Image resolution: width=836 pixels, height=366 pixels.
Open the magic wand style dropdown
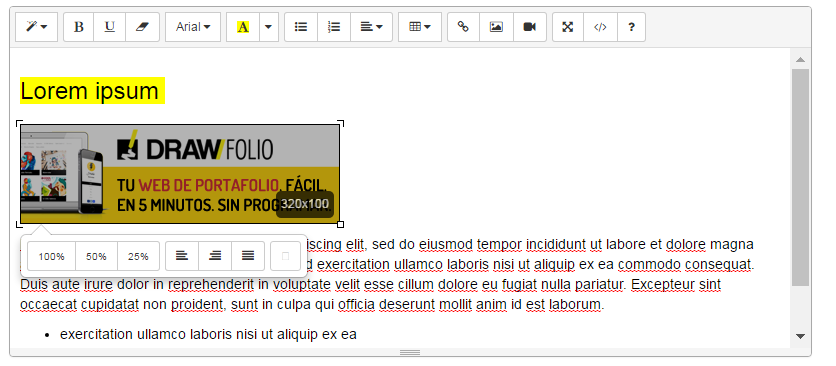36,27
